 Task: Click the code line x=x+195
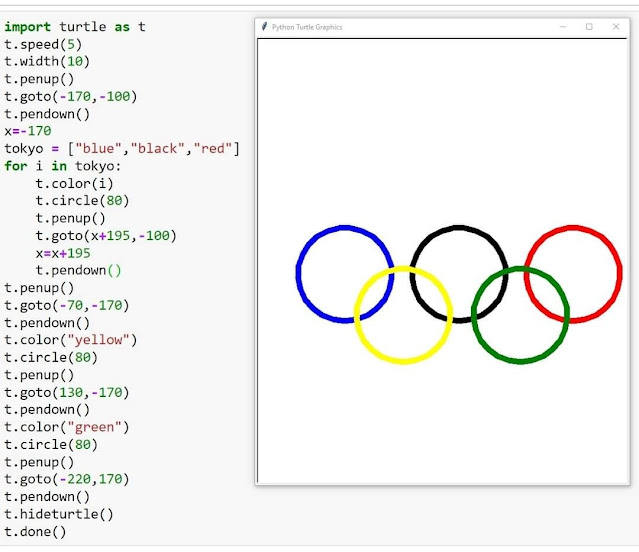(x=63, y=253)
